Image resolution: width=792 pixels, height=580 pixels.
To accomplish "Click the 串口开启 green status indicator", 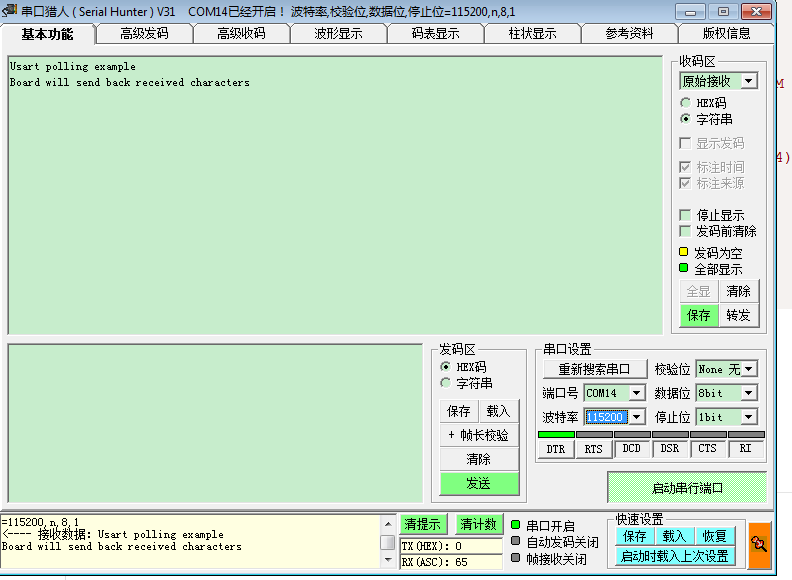I will click(515, 525).
